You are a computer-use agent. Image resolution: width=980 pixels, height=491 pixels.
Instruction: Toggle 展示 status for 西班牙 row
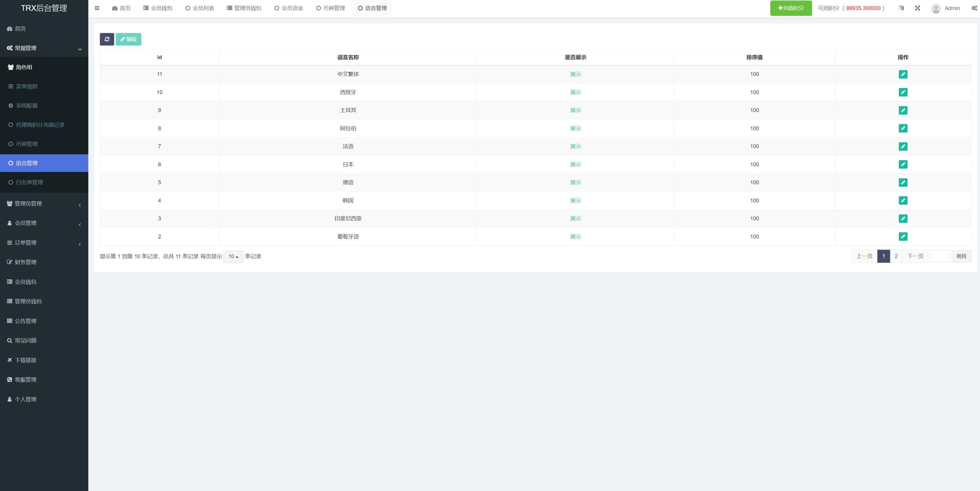point(575,92)
